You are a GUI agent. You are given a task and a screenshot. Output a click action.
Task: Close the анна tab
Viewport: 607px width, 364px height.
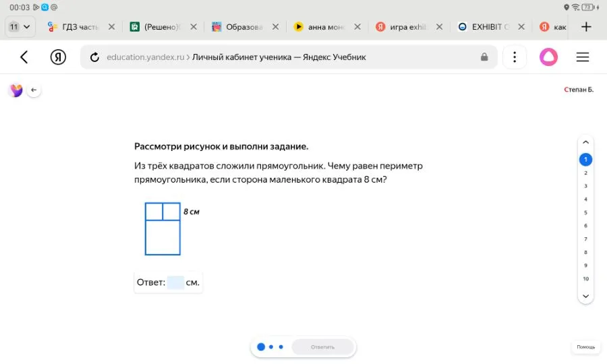click(357, 27)
